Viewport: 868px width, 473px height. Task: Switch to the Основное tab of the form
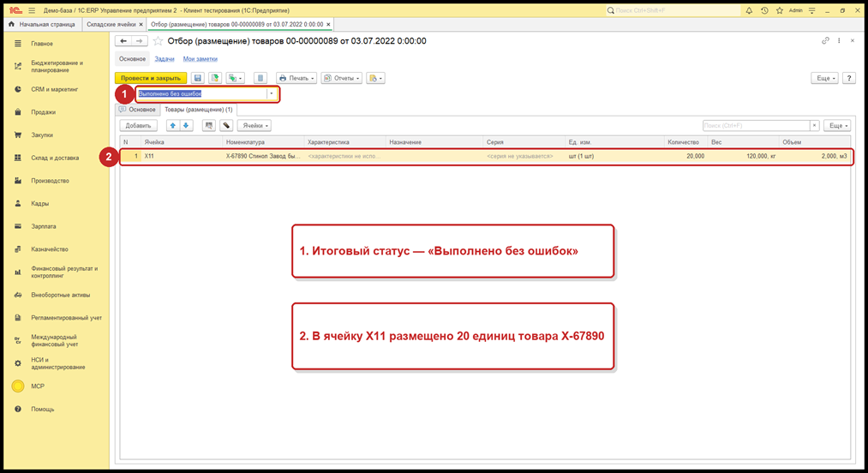(x=138, y=110)
